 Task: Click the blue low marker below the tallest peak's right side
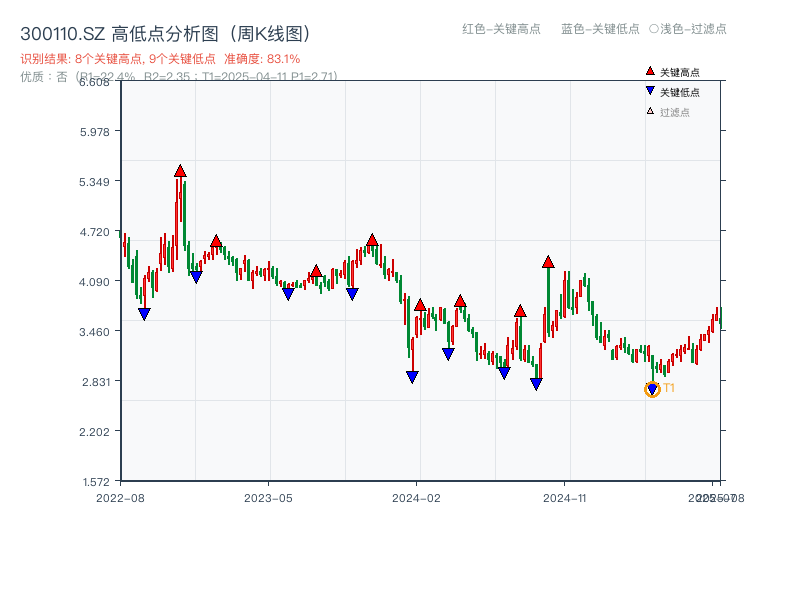(x=196, y=277)
